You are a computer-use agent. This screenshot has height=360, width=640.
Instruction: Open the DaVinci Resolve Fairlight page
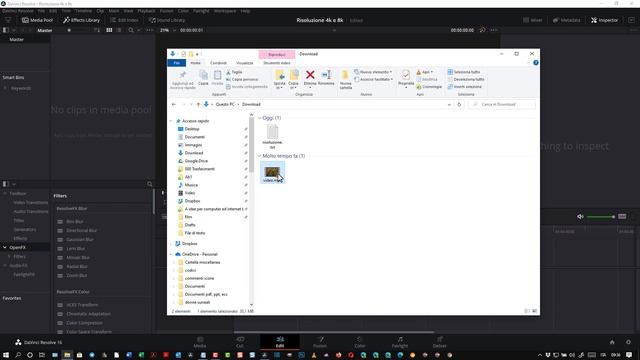400,342
